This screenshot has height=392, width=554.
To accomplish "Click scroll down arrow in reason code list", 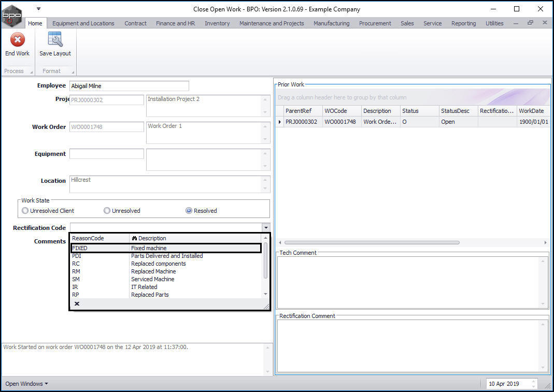I will tap(266, 294).
